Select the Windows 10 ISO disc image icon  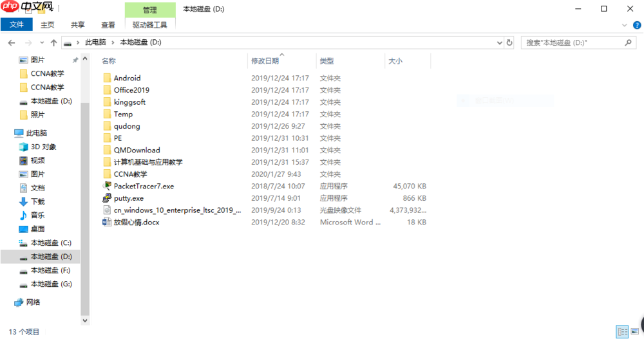pyautogui.click(x=107, y=210)
